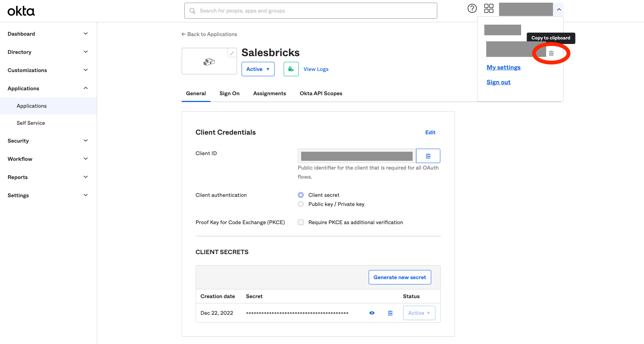This screenshot has height=344, width=644.
Task: Reveal the client secret with eye icon
Action: click(x=372, y=313)
